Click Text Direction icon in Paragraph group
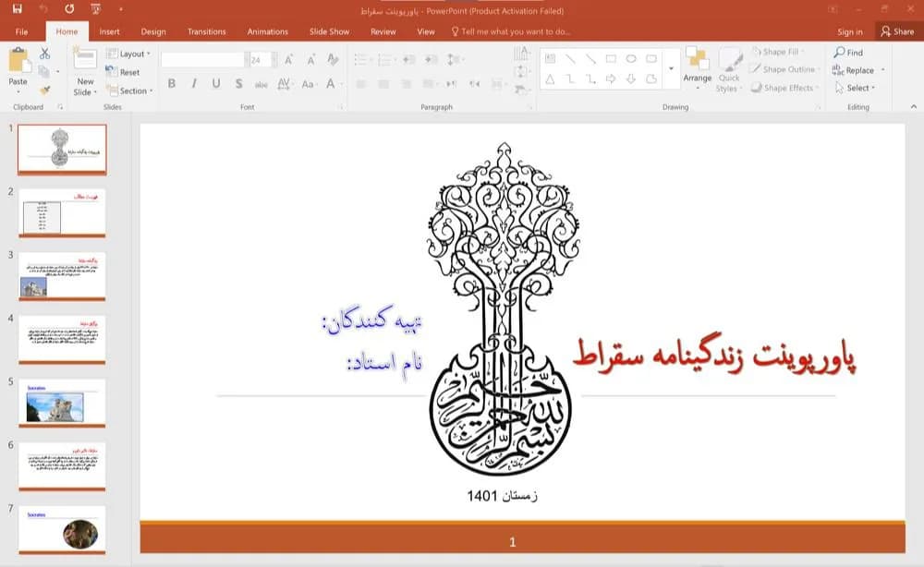 click(x=521, y=54)
